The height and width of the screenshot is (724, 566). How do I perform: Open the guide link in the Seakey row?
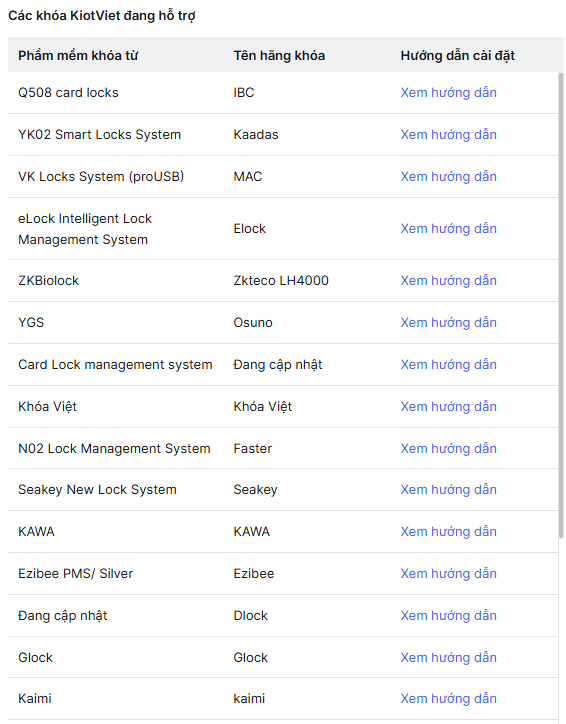click(x=448, y=490)
